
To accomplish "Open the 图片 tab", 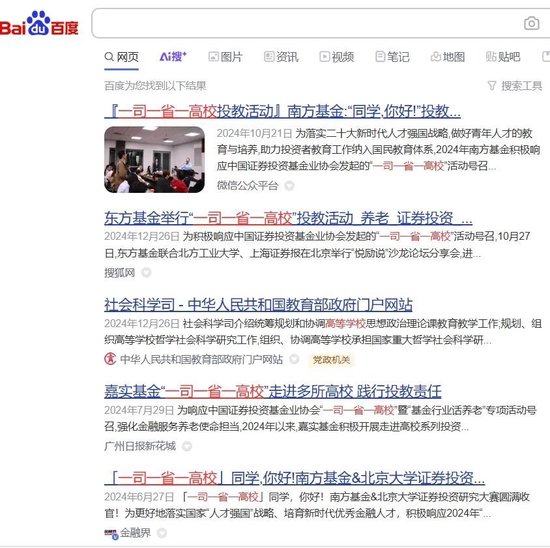I will [225, 57].
